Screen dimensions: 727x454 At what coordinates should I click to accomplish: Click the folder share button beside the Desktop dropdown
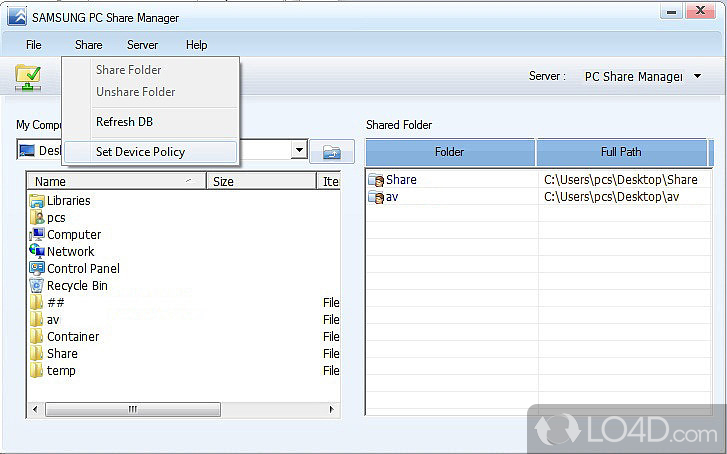coord(332,152)
